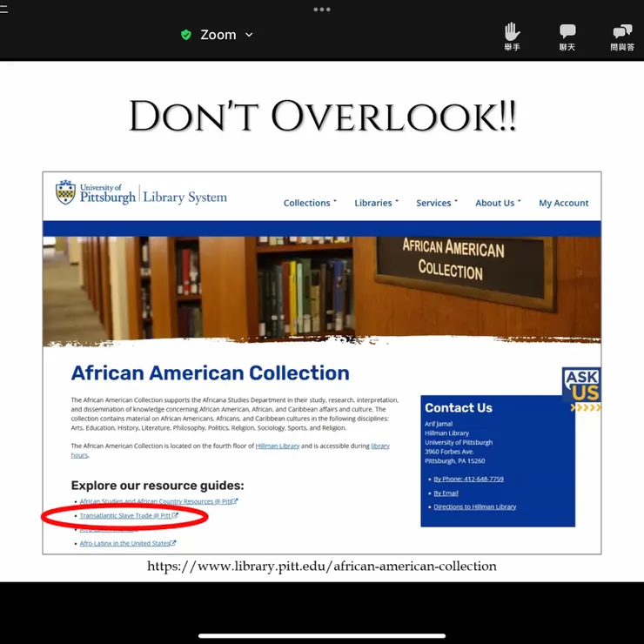Viewport: 644px width, 644px height.
Task: Click the University of Pittsburgh Library System logo
Action: point(141,193)
